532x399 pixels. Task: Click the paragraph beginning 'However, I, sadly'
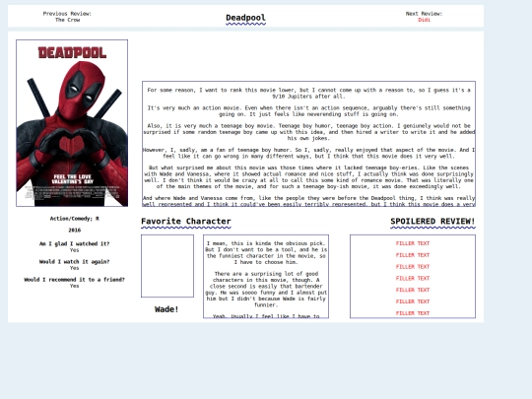[x=308, y=153]
